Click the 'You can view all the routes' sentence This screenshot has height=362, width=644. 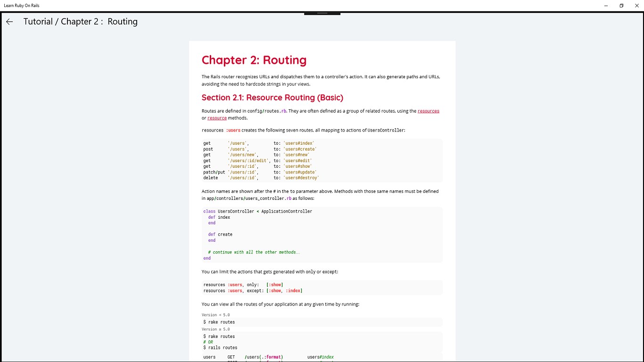[x=281, y=304]
